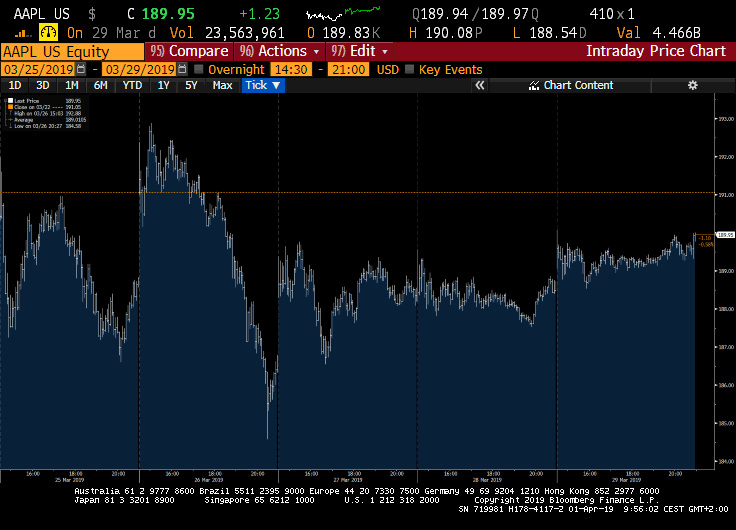This screenshot has height=530, width=736.
Task: Click the 28 Mar 2019 date axis label
Action: coord(487,480)
